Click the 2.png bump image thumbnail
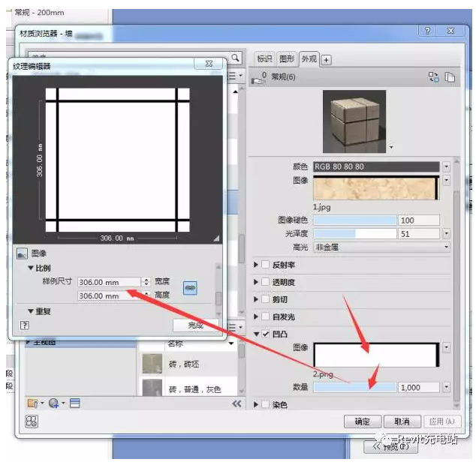 (x=376, y=355)
